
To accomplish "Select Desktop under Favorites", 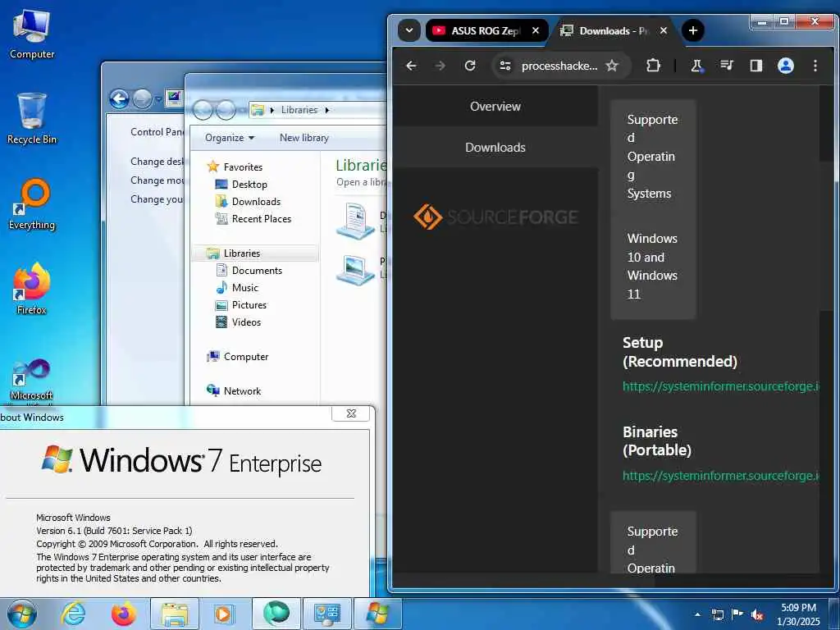I will click(249, 185).
